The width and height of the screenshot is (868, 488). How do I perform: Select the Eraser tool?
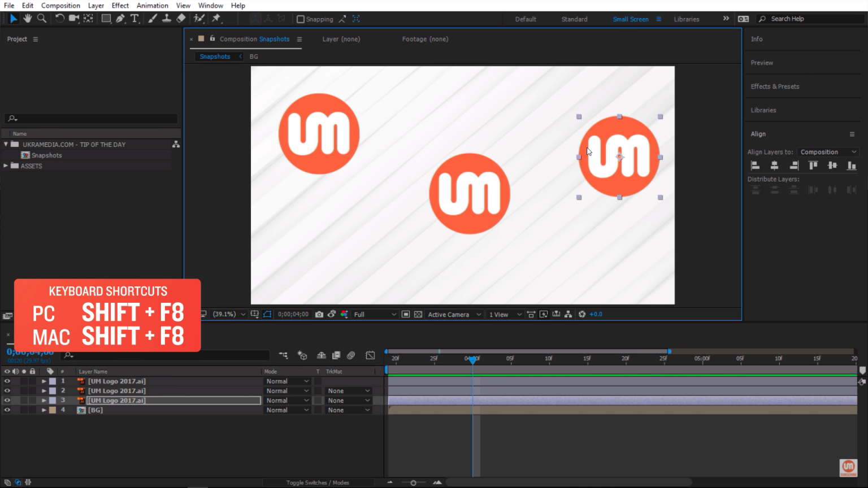click(181, 19)
